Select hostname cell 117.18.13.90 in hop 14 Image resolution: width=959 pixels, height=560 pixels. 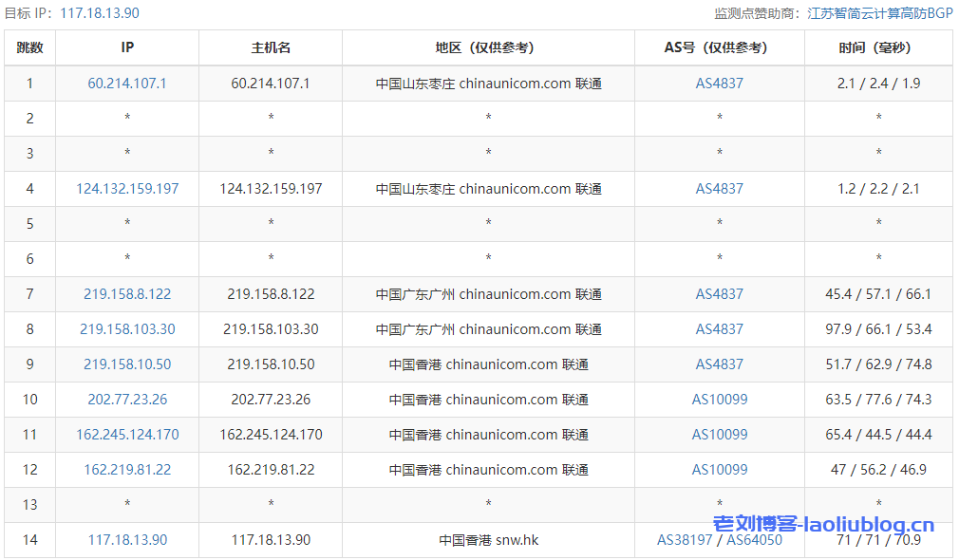coord(271,540)
